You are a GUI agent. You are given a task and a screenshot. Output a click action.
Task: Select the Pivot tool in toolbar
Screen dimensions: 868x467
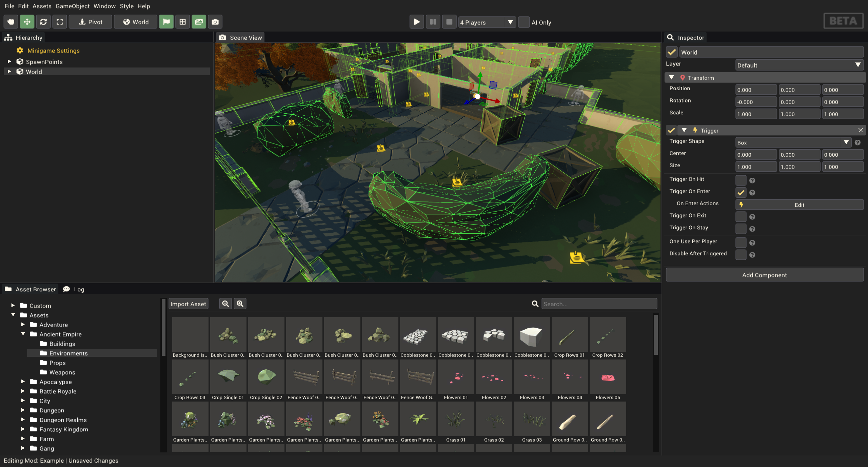(x=90, y=22)
